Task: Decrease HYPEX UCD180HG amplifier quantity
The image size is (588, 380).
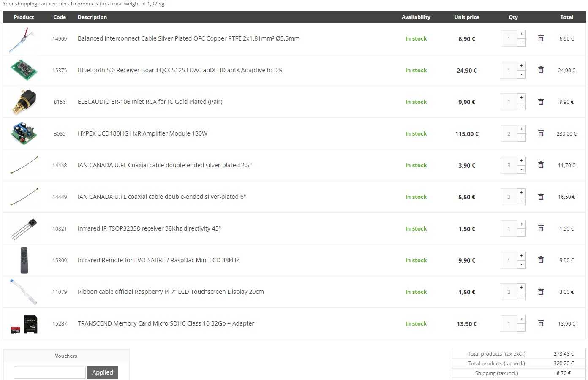Action: (x=521, y=138)
